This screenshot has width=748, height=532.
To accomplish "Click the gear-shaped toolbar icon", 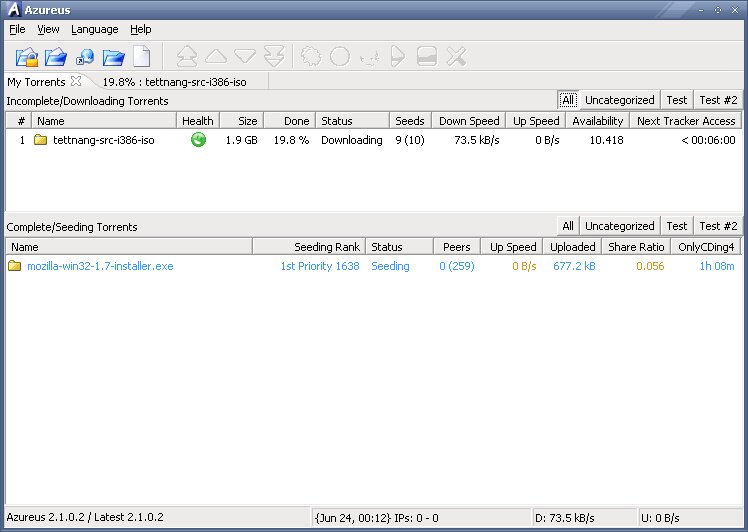I will point(311,57).
